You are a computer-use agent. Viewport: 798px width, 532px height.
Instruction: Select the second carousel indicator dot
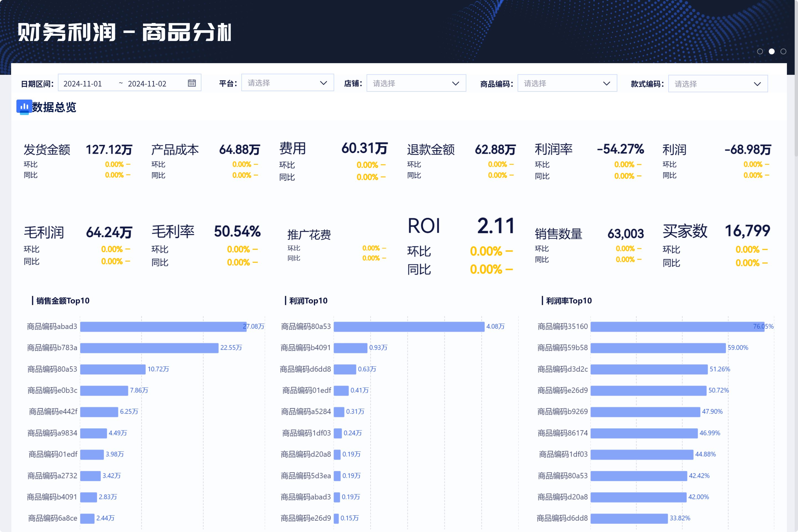(x=771, y=52)
